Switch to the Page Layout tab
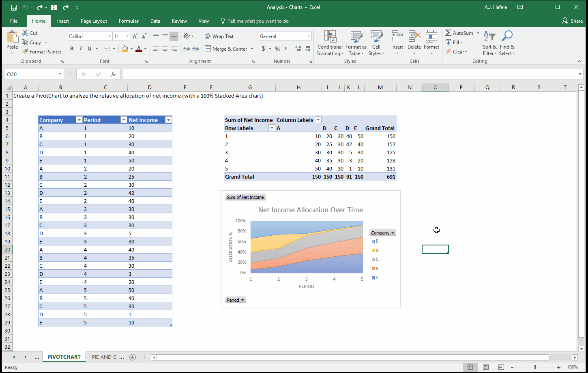 pos(94,21)
